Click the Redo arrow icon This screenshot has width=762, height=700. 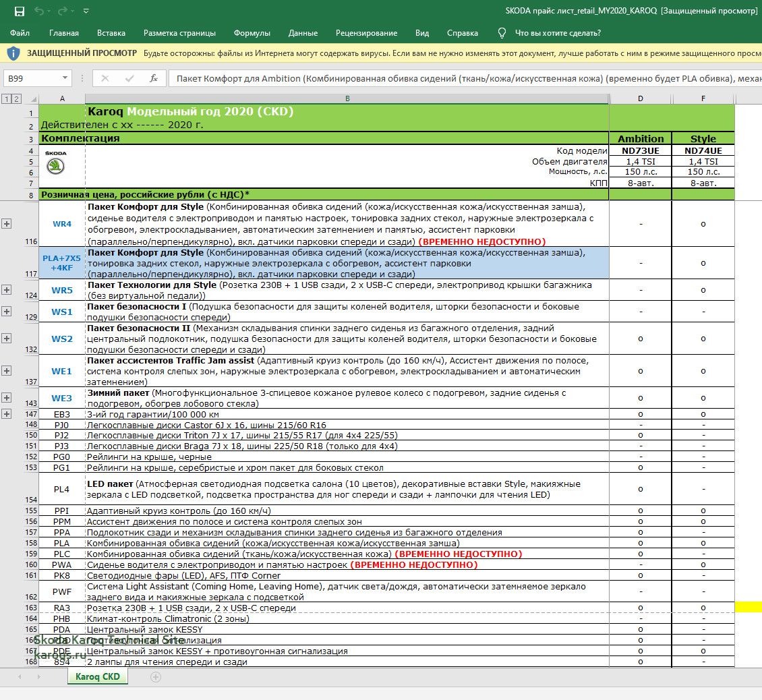pyautogui.click(x=63, y=11)
